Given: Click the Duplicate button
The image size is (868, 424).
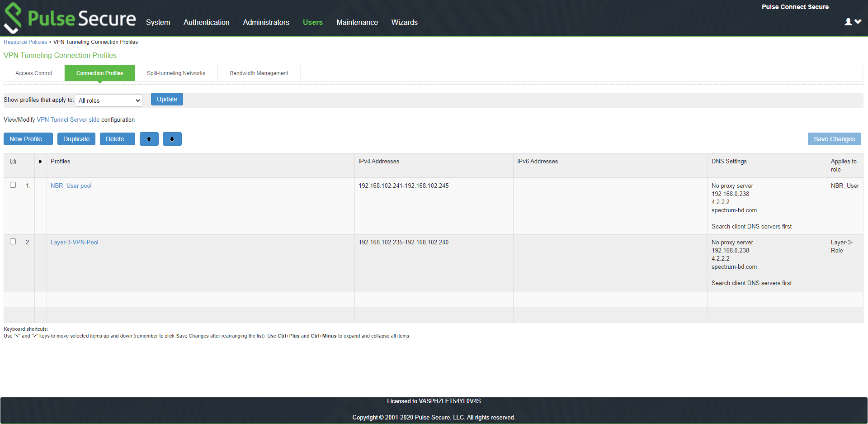Looking at the screenshot, I should click(76, 139).
